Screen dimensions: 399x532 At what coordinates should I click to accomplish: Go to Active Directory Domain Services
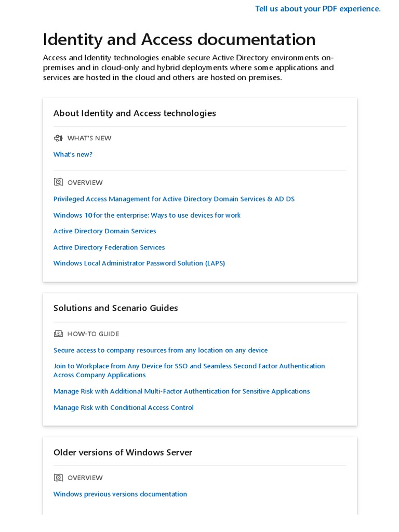(104, 231)
